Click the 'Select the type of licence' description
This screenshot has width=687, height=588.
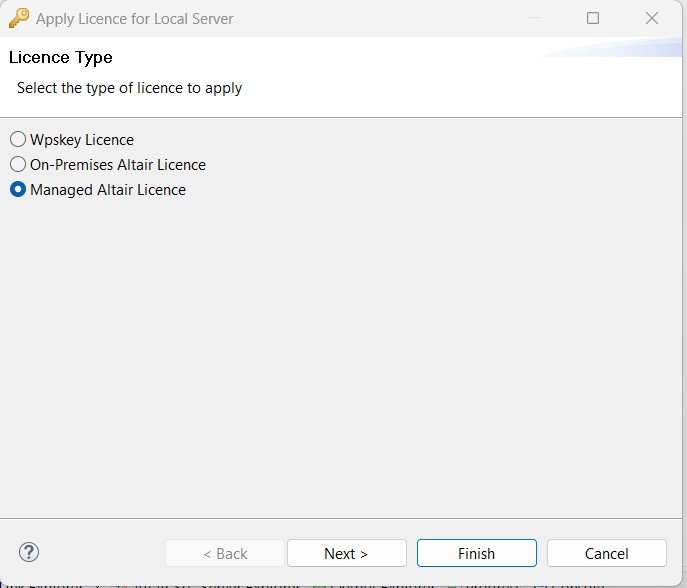[130, 88]
